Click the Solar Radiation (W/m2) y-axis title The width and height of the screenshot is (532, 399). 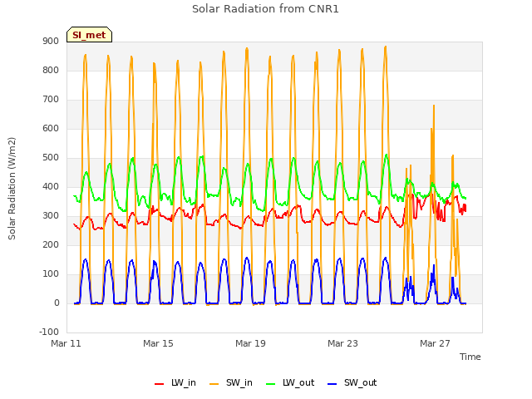coord(12,189)
